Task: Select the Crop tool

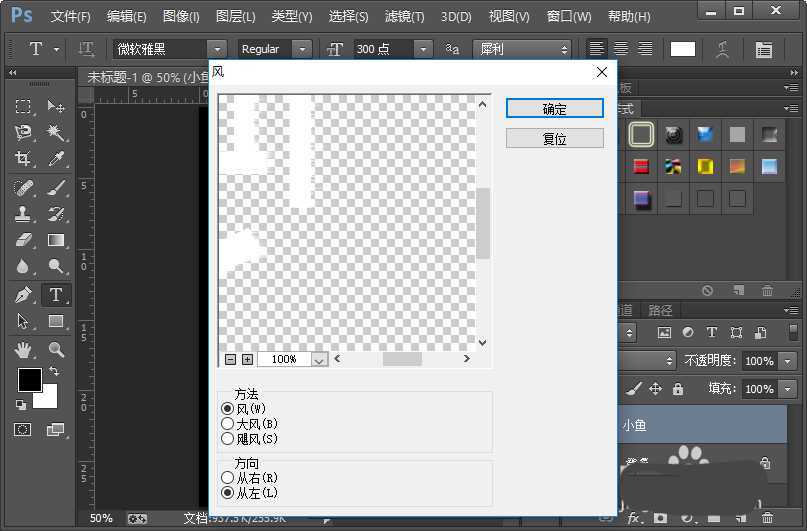Action: [24, 159]
